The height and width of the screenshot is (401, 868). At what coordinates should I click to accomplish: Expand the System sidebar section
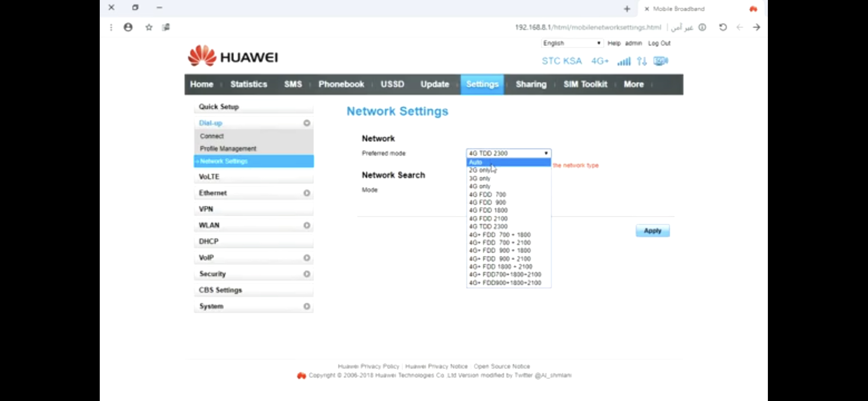306,306
